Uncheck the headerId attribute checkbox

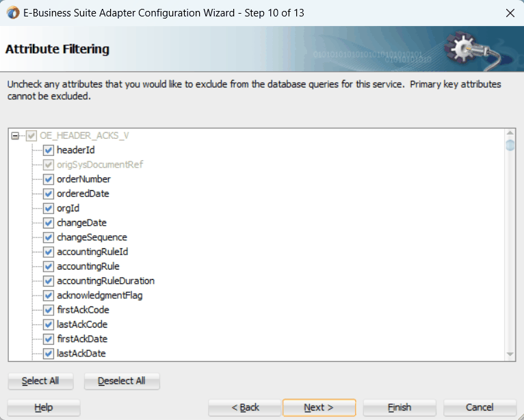coord(48,150)
